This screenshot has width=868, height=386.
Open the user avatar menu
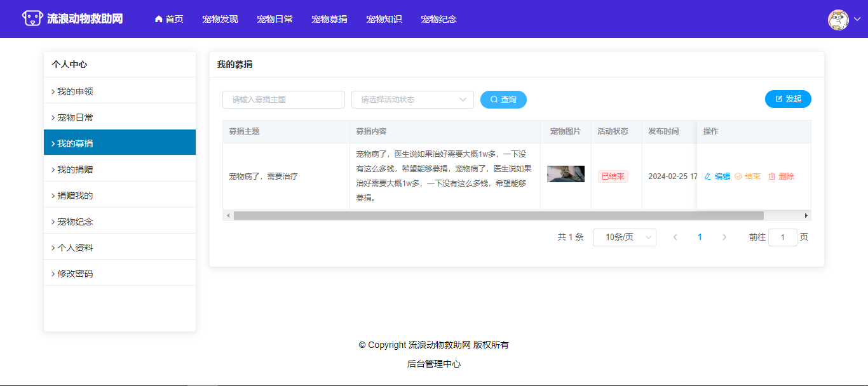pos(838,20)
